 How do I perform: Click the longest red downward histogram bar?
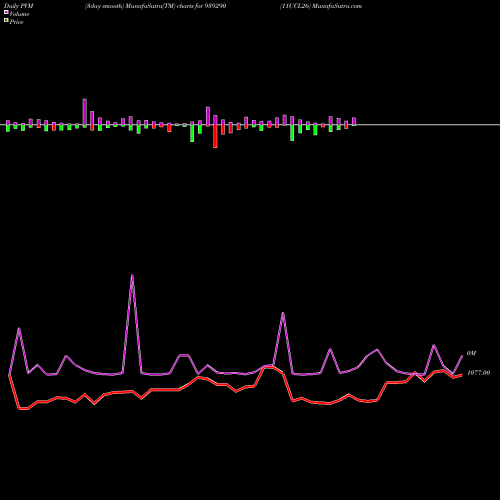pos(215,136)
